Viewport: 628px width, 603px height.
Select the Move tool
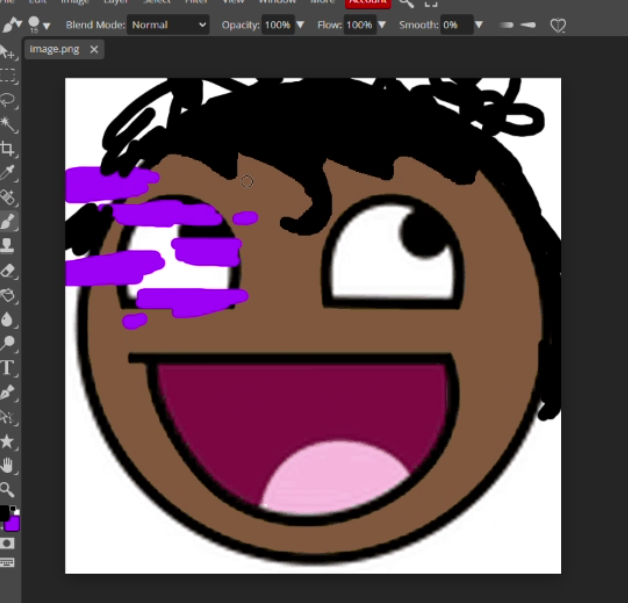(7, 52)
